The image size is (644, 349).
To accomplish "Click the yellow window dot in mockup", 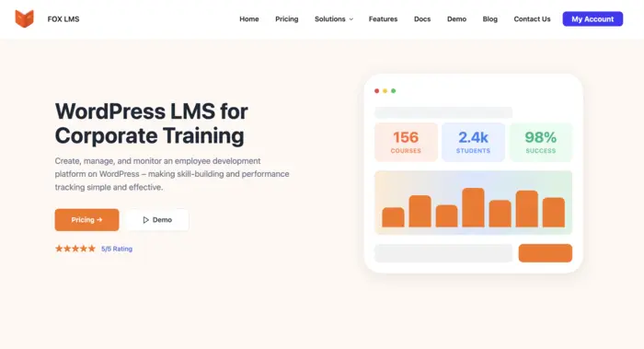I will click(x=385, y=91).
